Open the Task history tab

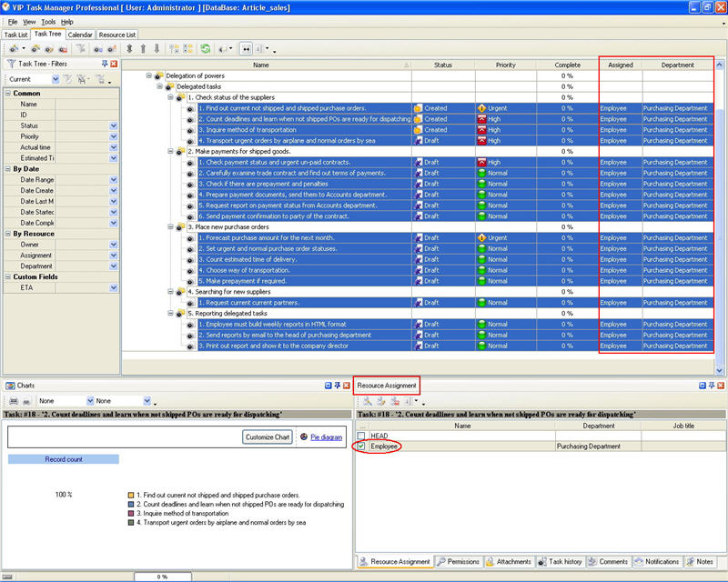[561, 562]
